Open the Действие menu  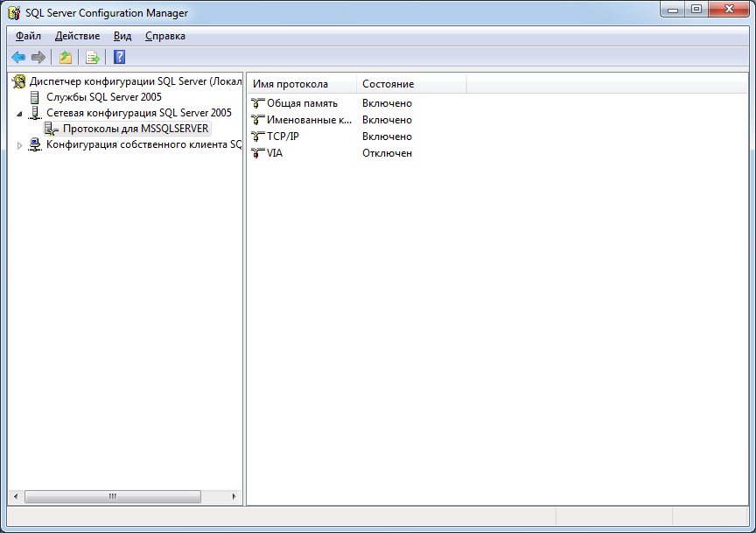pos(77,36)
